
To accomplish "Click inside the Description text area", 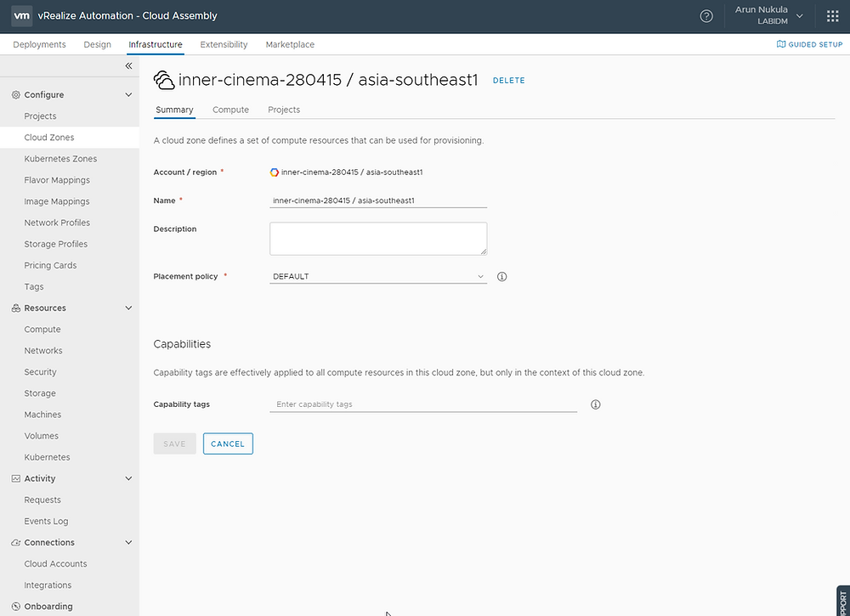I will (378, 239).
